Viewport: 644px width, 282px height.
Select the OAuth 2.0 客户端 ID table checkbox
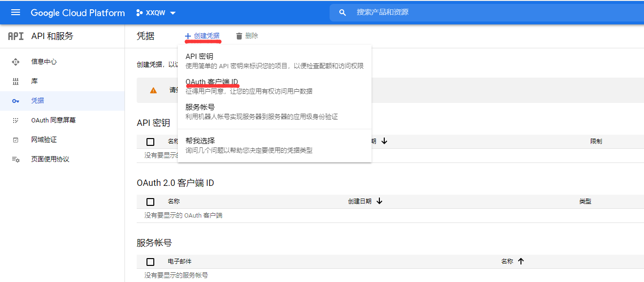150,201
